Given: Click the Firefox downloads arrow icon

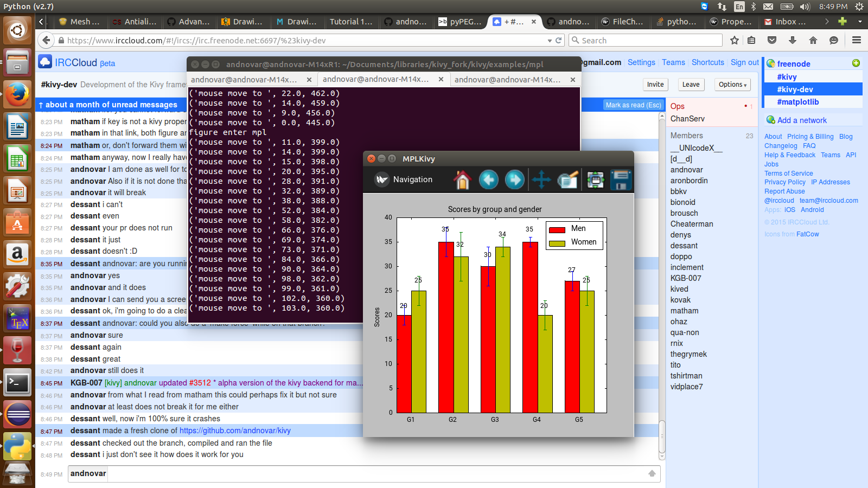Looking at the screenshot, I should (793, 40).
